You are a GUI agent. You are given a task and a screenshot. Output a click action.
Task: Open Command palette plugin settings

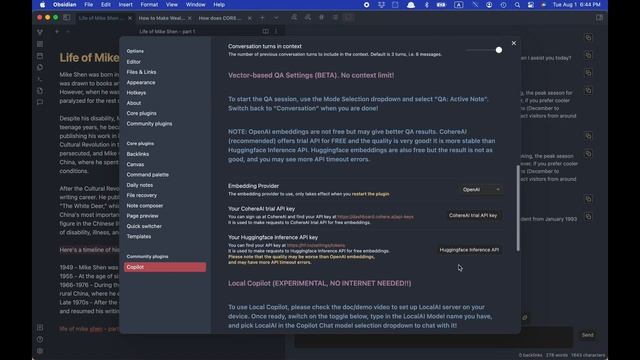(x=147, y=175)
